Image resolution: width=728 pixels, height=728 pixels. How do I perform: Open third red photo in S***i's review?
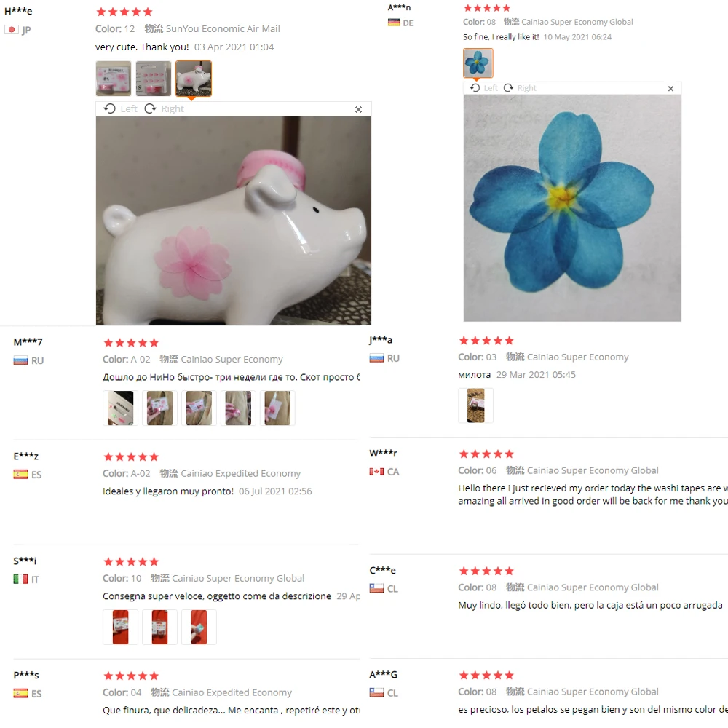point(199,628)
